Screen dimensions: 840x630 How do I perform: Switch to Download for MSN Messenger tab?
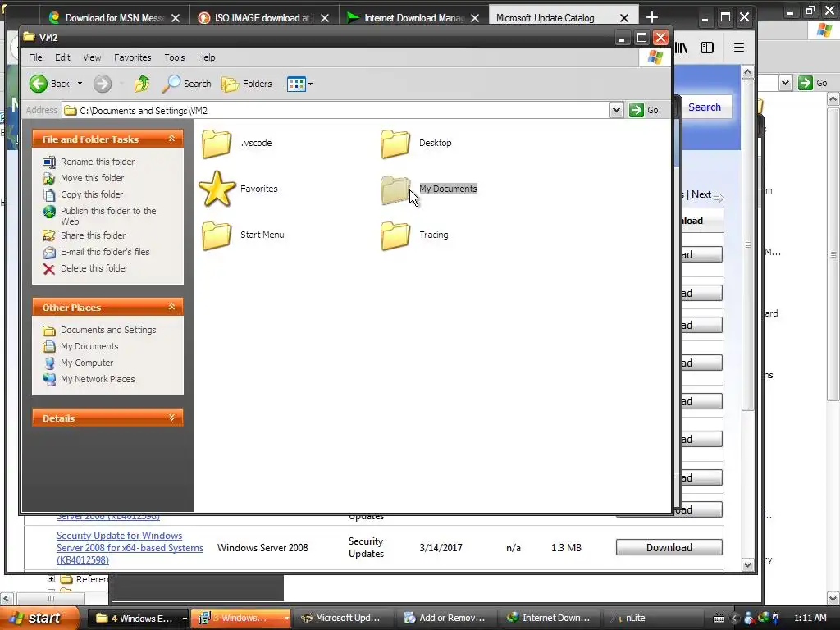(113, 18)
